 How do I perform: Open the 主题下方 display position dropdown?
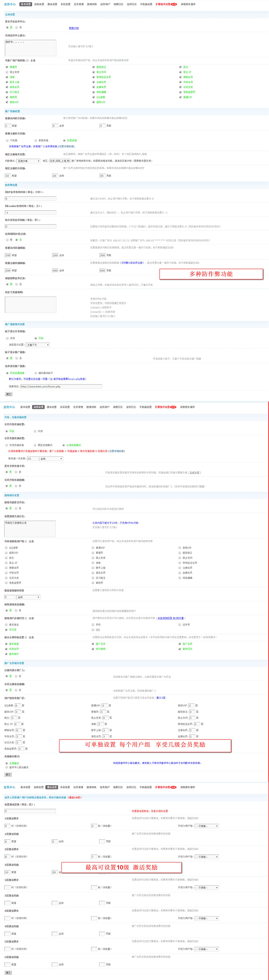(38, 345)
